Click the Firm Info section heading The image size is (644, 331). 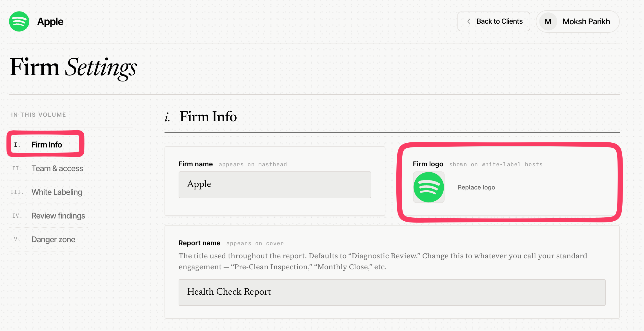coord(208,116)
